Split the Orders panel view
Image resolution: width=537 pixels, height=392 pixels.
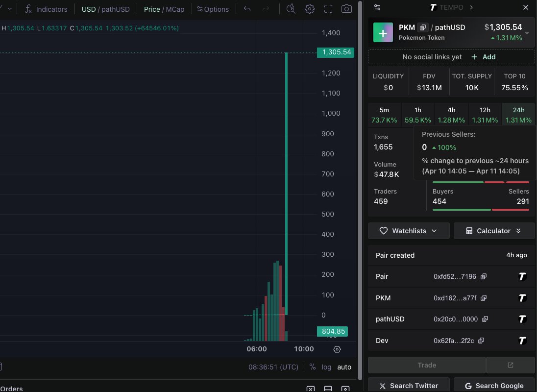pos(328,389)
